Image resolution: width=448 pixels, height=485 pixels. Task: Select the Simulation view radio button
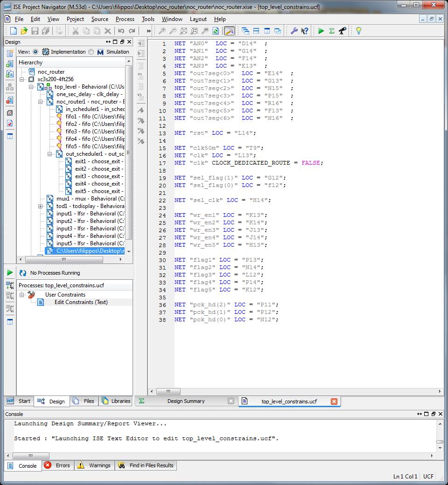91,52
